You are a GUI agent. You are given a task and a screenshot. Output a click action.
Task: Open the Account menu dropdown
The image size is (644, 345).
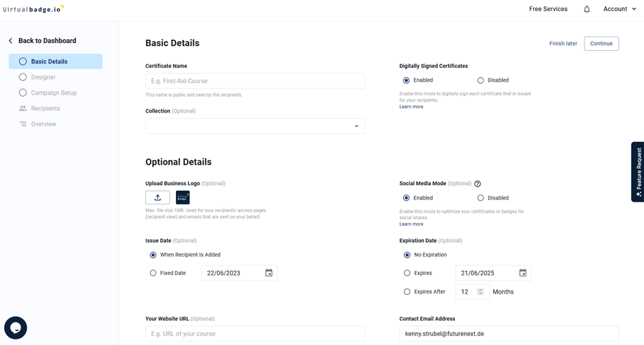click(619, 9)
